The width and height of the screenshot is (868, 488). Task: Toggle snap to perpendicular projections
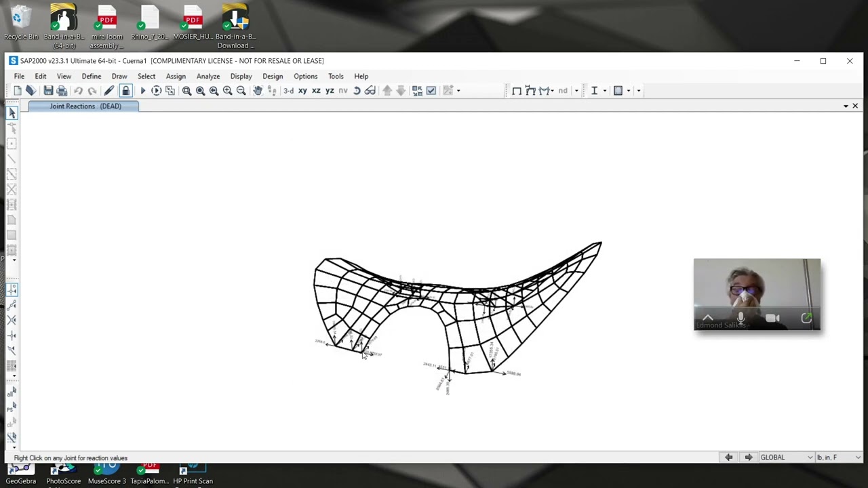point(12,335)
